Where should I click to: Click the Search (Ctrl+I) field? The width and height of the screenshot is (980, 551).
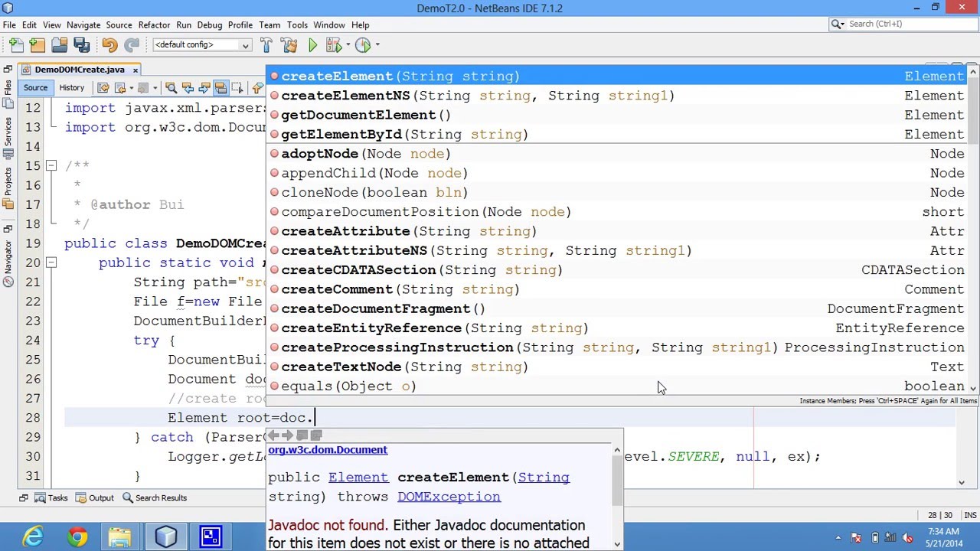point(903,24)
